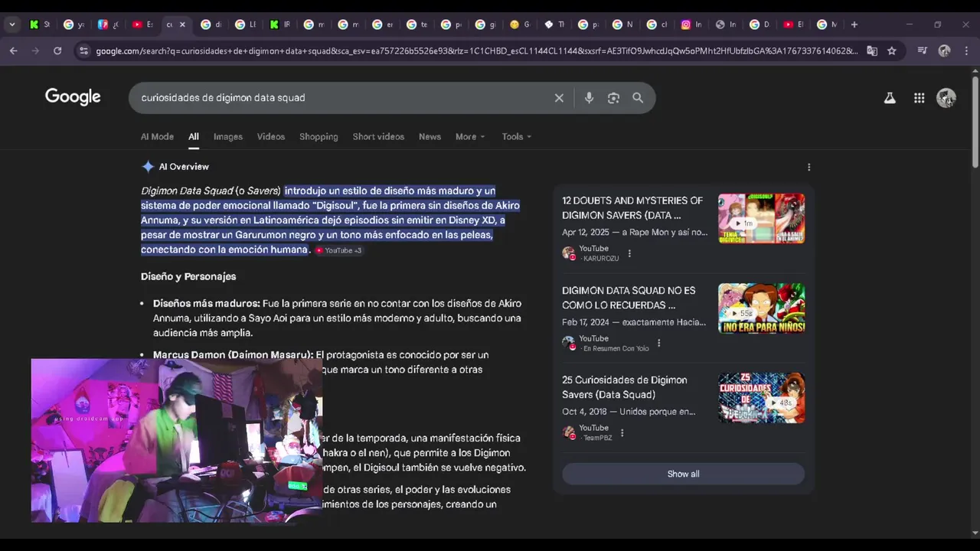Open '12 DOUBTS AND MYSTERIES OF DIGIMON SAVERS' link
This screenshot has width=980, height=551.
[x=632, y=208]
